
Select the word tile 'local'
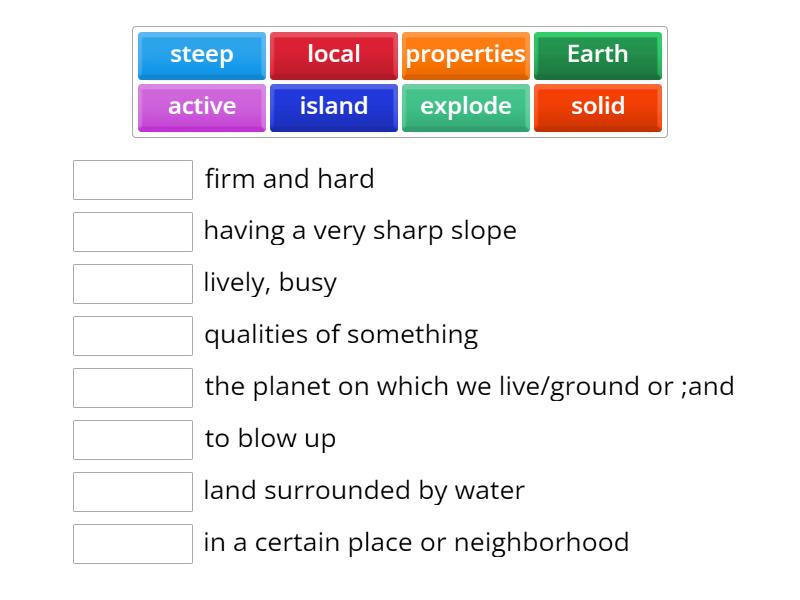pos(333,56)
